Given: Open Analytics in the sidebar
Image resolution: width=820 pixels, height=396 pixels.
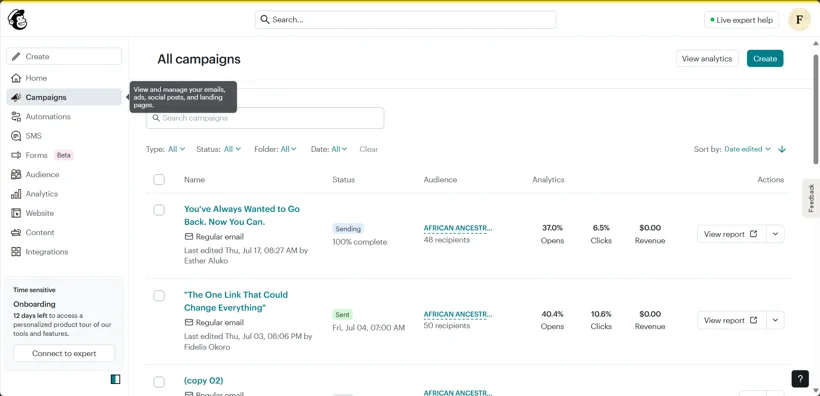Looking at the screenshot, I should click(64, 194).
